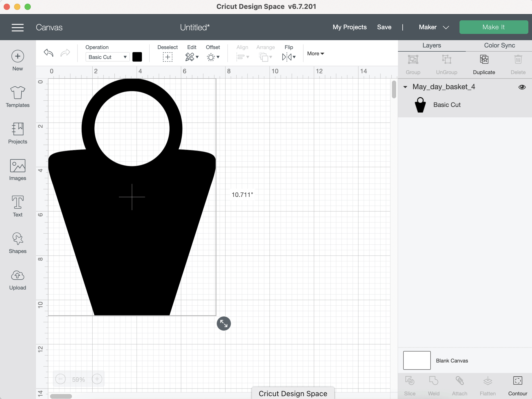Expand the More toolbar menu

(316, 53)
